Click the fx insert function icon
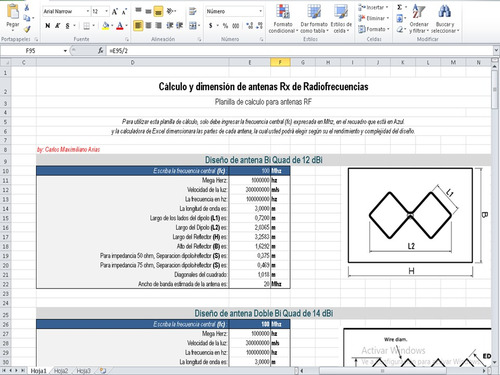The height and width of the screenshot is (375, 500). [100, 51]
